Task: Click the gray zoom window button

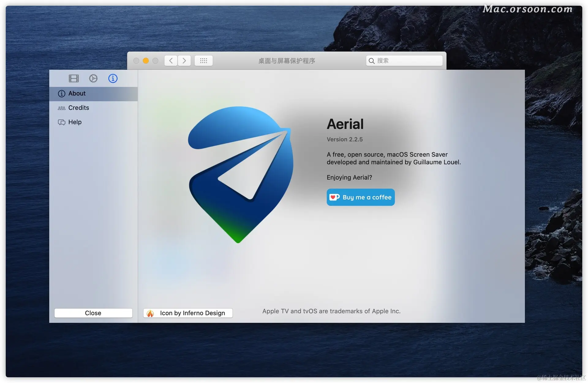Action: [x=156, y=61]
